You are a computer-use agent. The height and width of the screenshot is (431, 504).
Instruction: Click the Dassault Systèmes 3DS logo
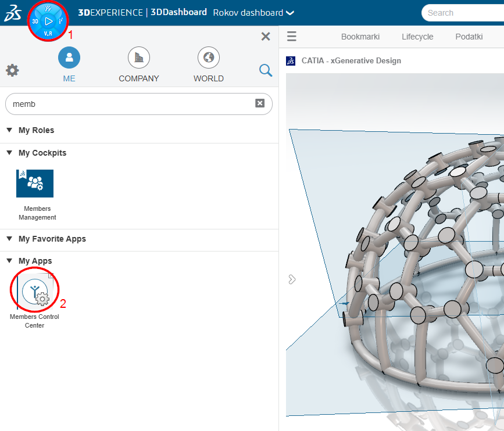pos(13,13)
